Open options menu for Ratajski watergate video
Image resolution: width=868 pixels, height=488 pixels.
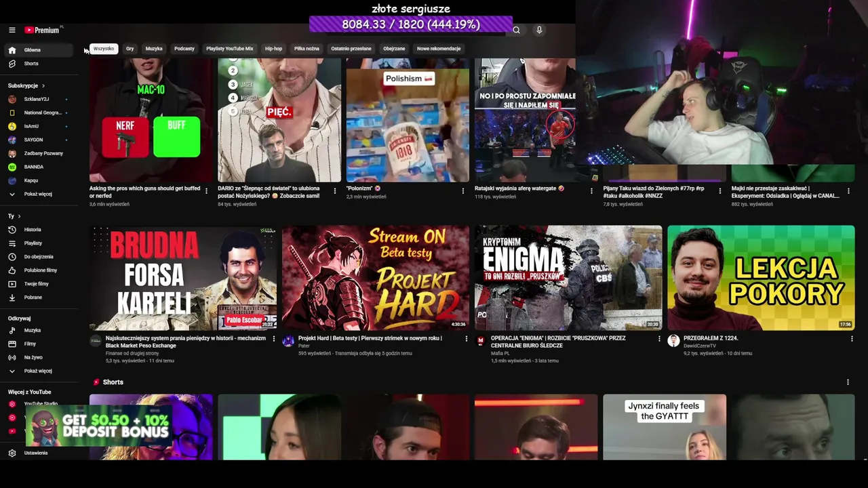click(592, 191)
